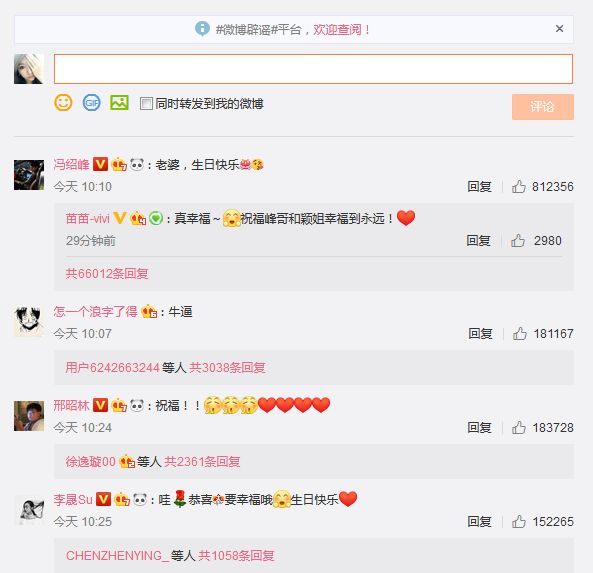Screen dimensions: 593x573
Task: Open the GIF picker icon
Action: (92, 102)
